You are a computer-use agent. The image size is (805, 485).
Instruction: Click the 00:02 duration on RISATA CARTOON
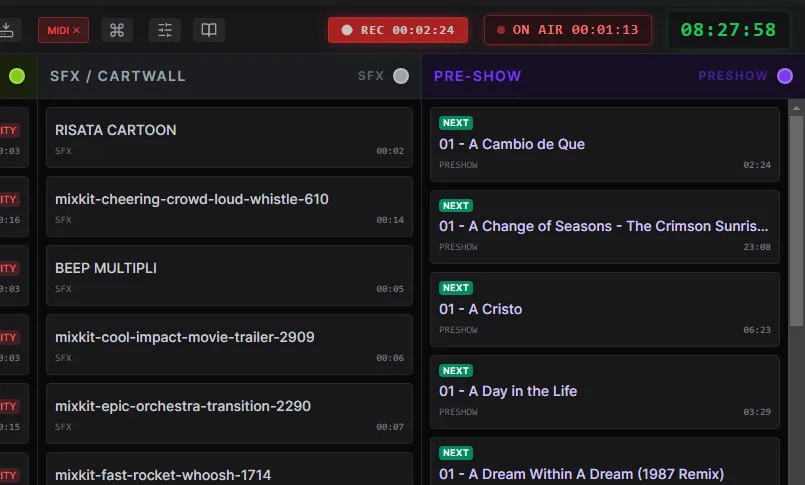click(x=390, y=151)
